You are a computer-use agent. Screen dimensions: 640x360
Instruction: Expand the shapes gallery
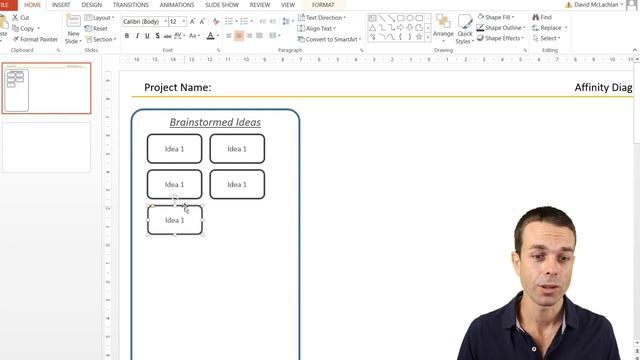pyautogui.click(x=428, y=37)
